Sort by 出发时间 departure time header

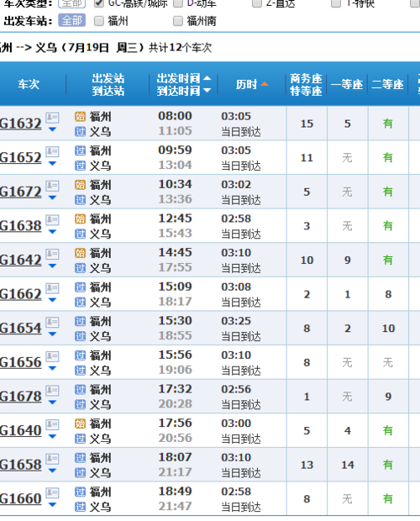coord(184,78)
